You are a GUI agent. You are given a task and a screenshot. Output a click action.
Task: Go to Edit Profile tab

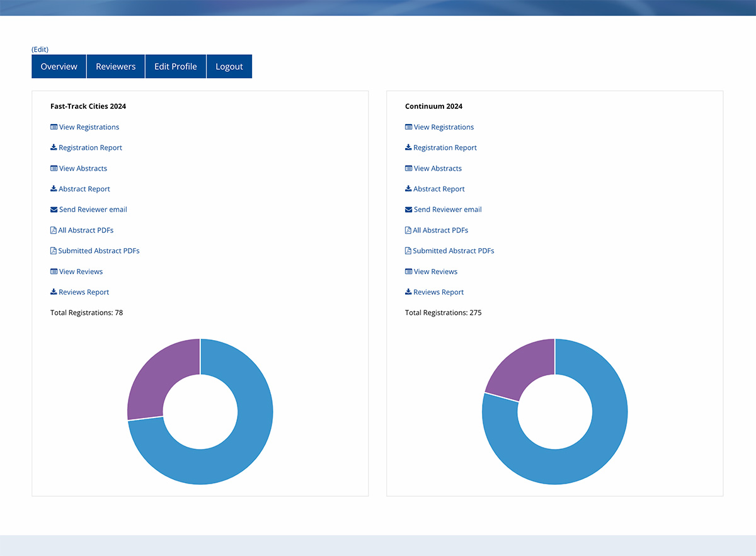pyautogui.click(x=176, y=67)
